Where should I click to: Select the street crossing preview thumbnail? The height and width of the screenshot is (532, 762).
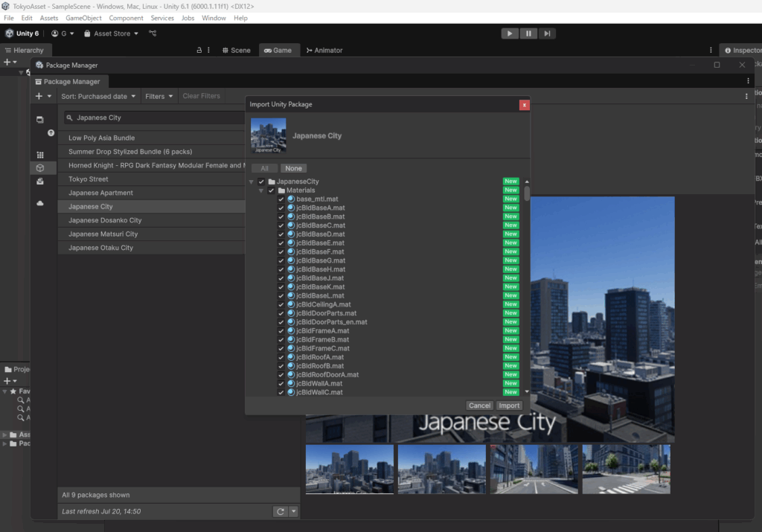tap(627, 469)
